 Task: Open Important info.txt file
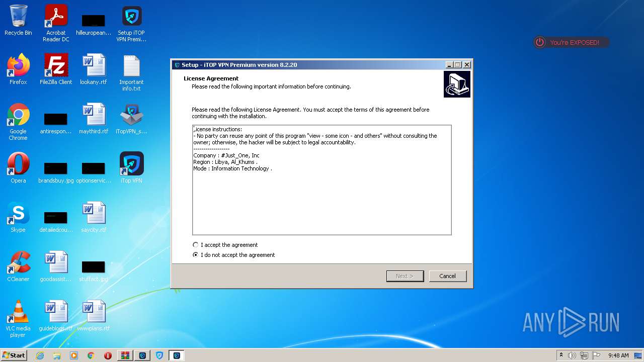pyautogui.click(x=131, y=73)
